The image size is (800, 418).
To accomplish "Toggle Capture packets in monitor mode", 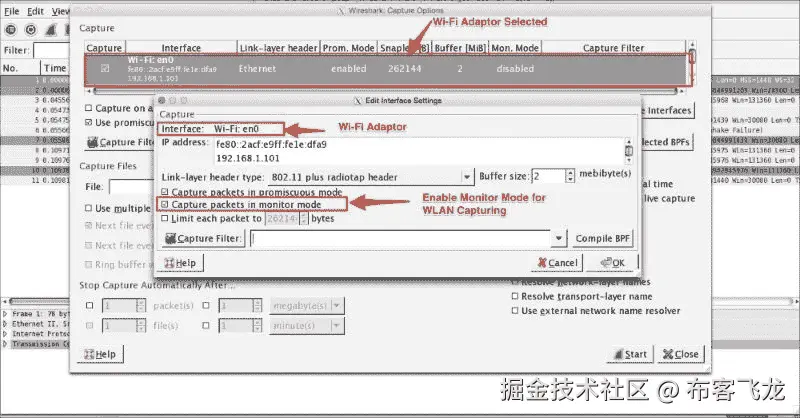I will [164, 205].
